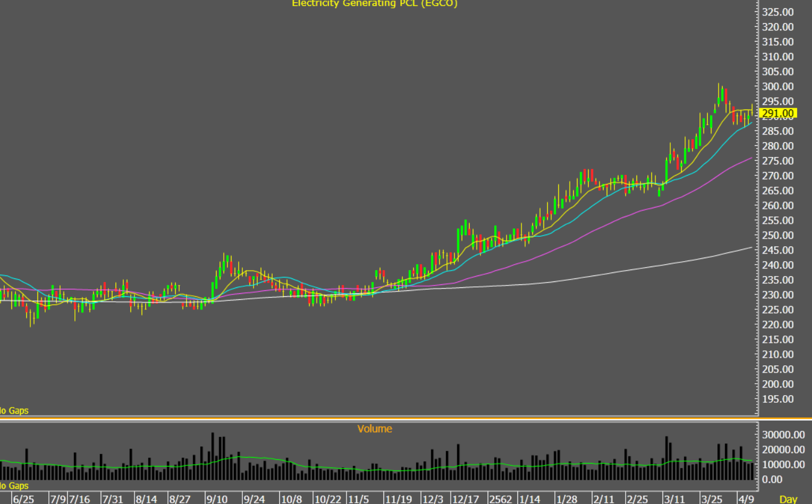Click the 275.00 price axis label
The width and height of the screenshot is (812, 504).
(778, 161)
